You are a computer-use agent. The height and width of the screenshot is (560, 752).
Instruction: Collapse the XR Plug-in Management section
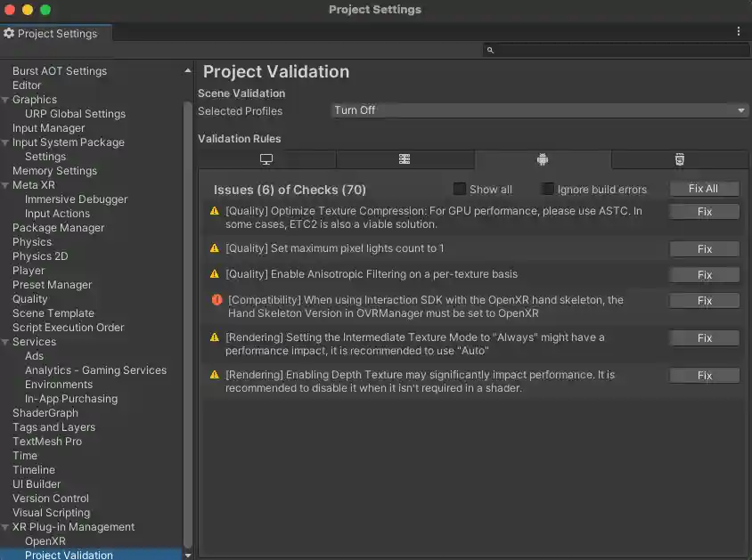pos(6,526)
